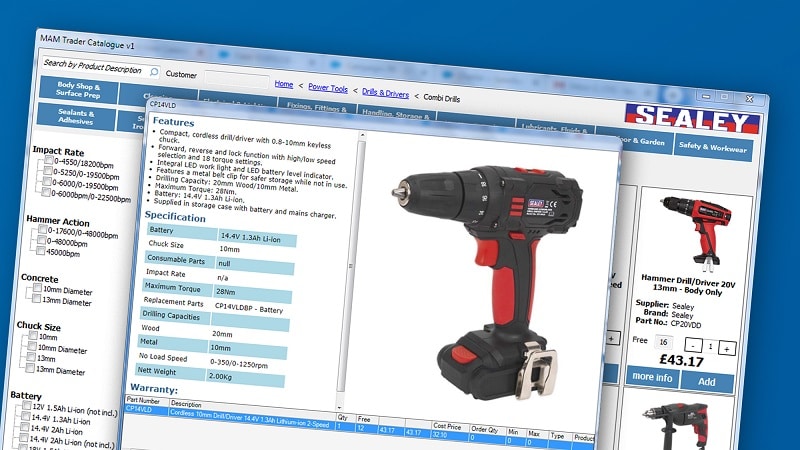
Task: Open the Fixings, Fittings category tab
Action: click(317, 107)
